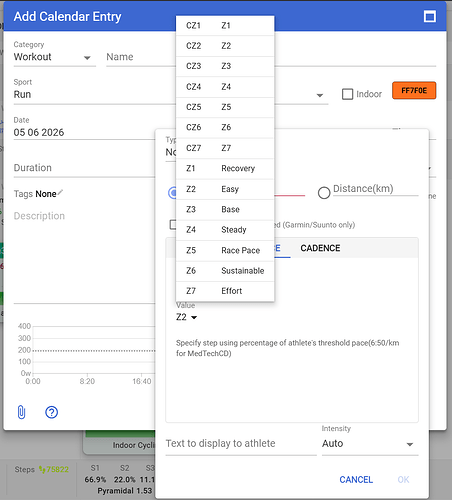Image resolution: width=452 pixels, height=500 pixels.
Task: Choose Z7 Effort from zone list
Action: click(x=225, y=291)
